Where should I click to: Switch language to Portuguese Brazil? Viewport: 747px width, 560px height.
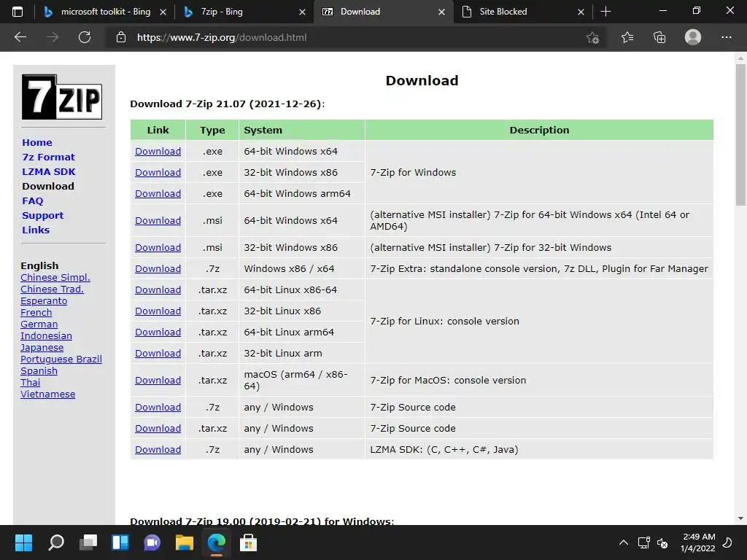(x=61, y=359)
